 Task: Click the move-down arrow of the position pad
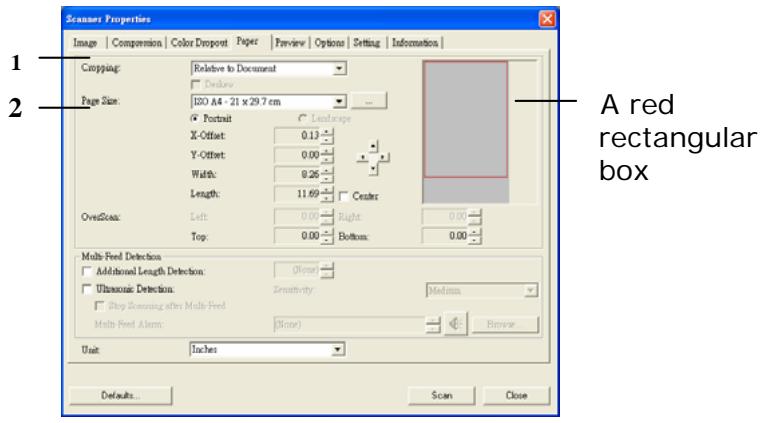pyautogui.click(x=373, y=169)
